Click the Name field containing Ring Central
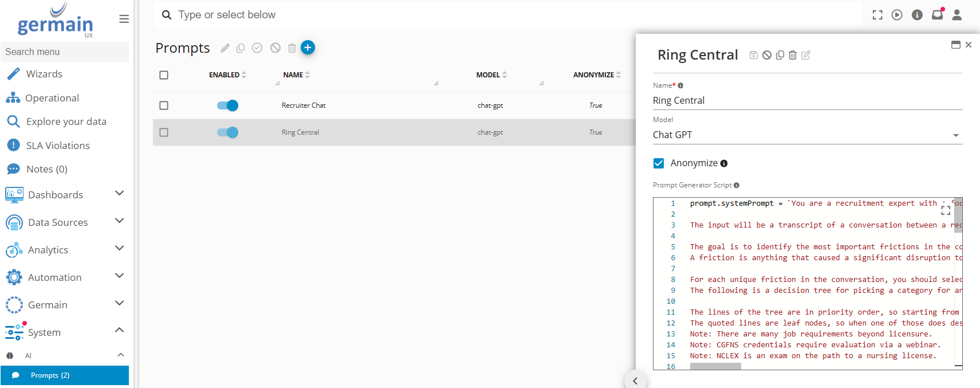The image size is (980, 388). click(806, 101)
